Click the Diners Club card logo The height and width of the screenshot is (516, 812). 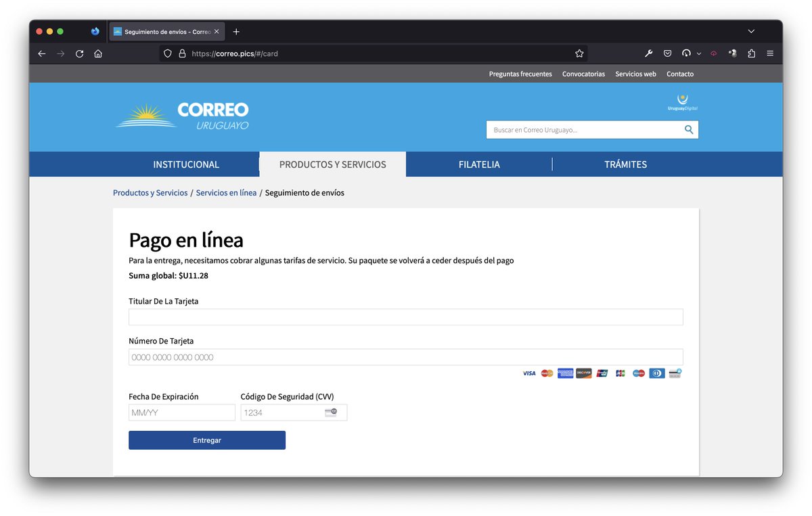click(x=657, y=373)
